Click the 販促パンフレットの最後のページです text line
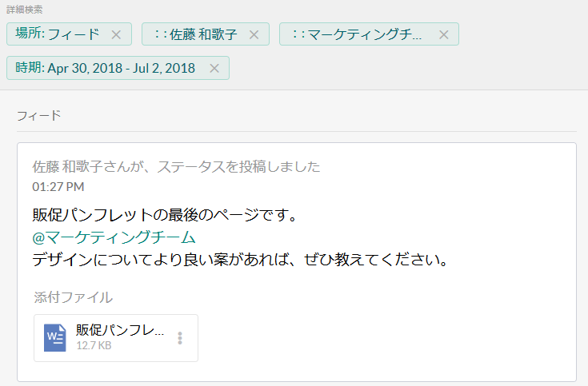The width and height of the screenshot is (588, 386). [165, 216]
